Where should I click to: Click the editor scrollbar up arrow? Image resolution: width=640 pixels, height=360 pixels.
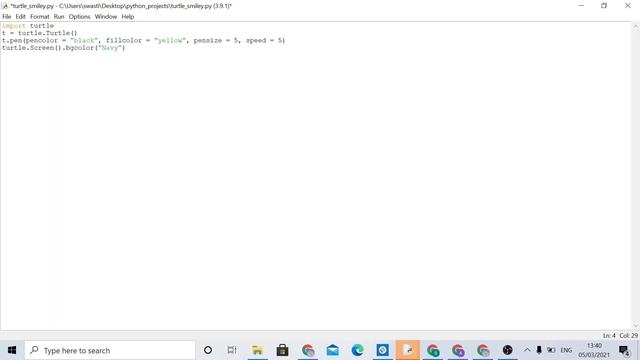(636, 26)
